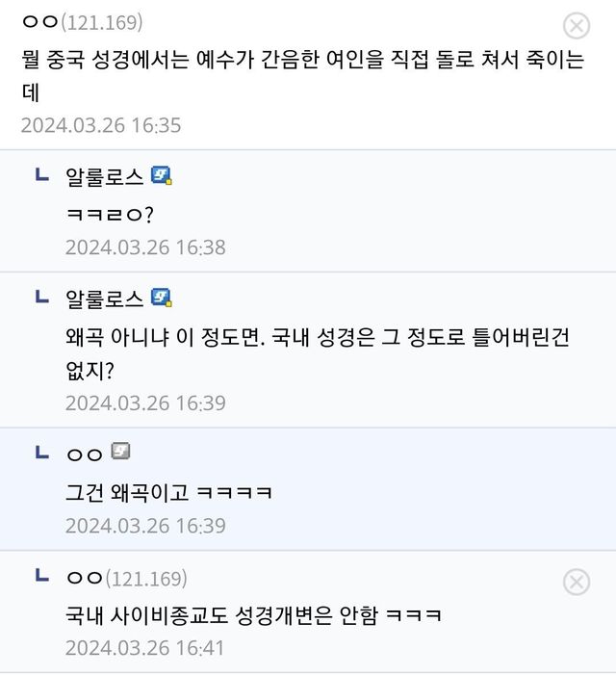The height and width of the screenshot is (675, 616).
Task: Click the ㅇㅇ nickname above 그건 왜곡이고
Action: click(x=84, y=454)
